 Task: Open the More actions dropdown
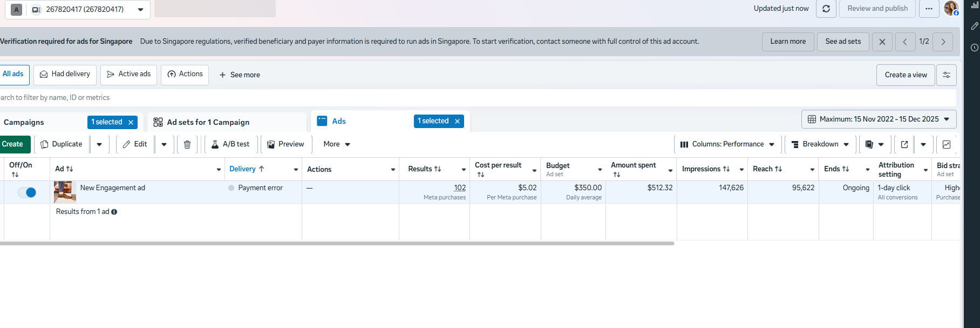(337, 144)
